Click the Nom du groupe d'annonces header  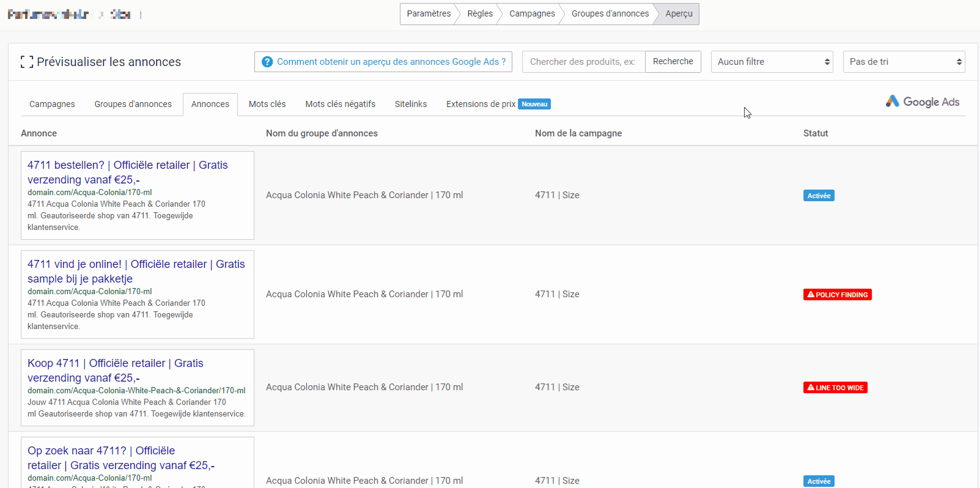pos(322,133)
